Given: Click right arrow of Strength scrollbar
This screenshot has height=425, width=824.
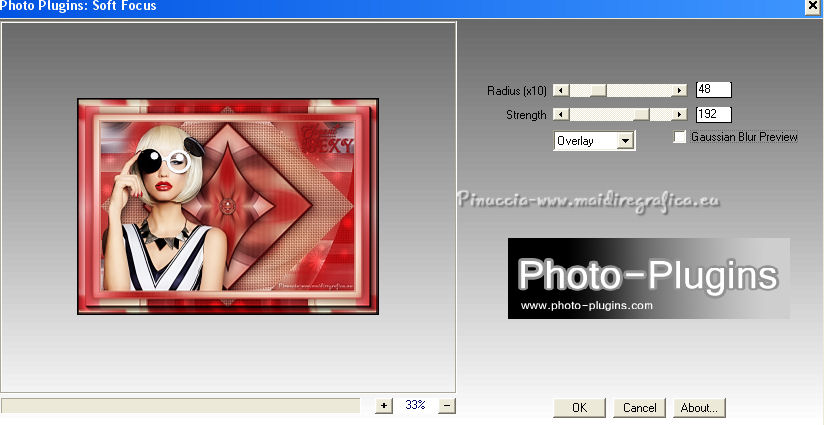Looking at the screenshot, I should [x=680, y=115].
